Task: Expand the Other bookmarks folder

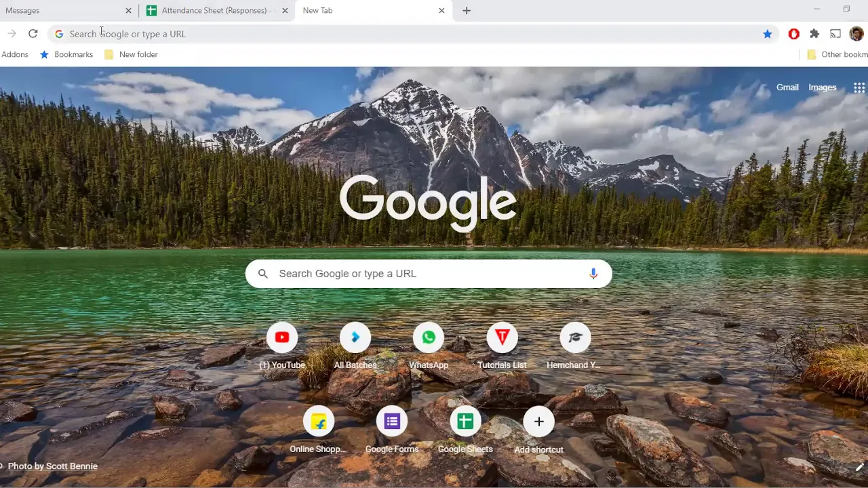Action: (x=837, y=54)
